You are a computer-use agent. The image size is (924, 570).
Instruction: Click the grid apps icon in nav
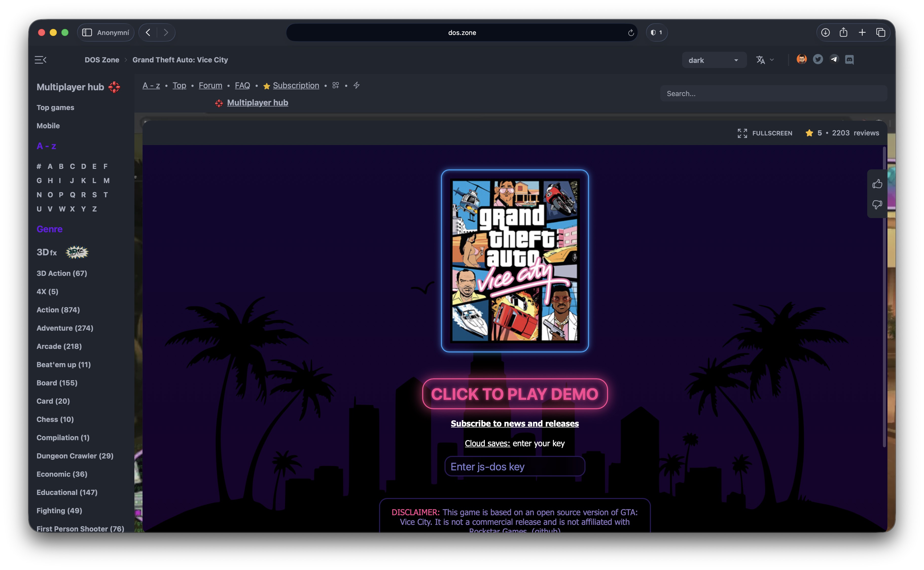click(x=335, y=85)
